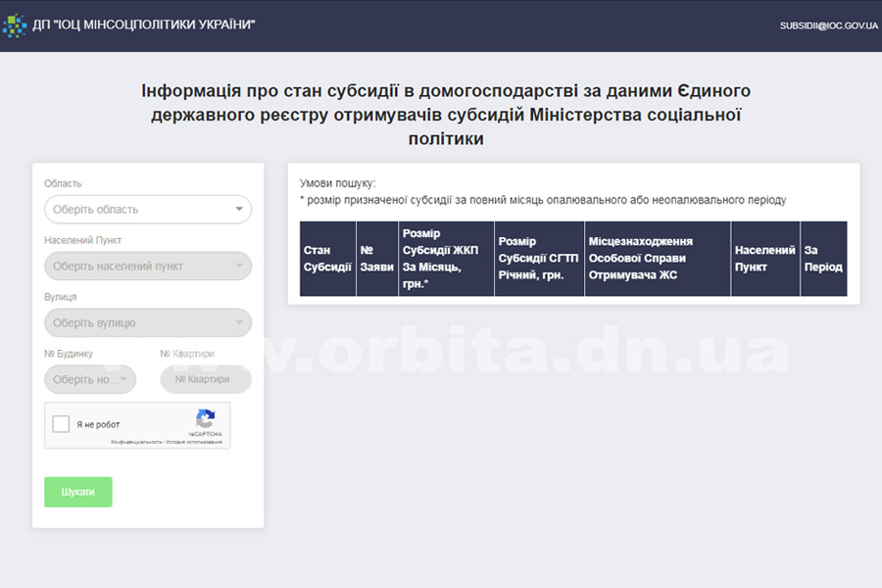This screenshot has height=588, width=882.
Task: Open the 'Оберіть вулицю' dropdown
Action: [x=148, y=323]
